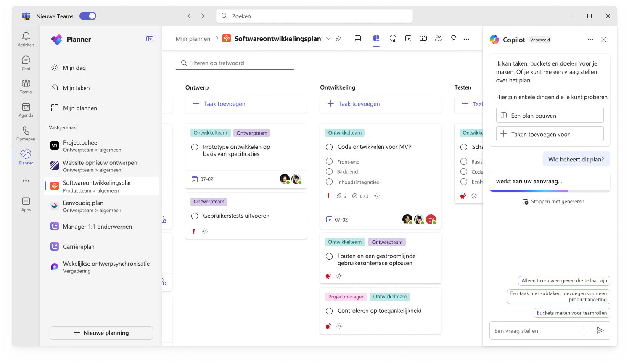Open the Timeline view icon
Screen dimensions: 629x364
pos(423,38)
